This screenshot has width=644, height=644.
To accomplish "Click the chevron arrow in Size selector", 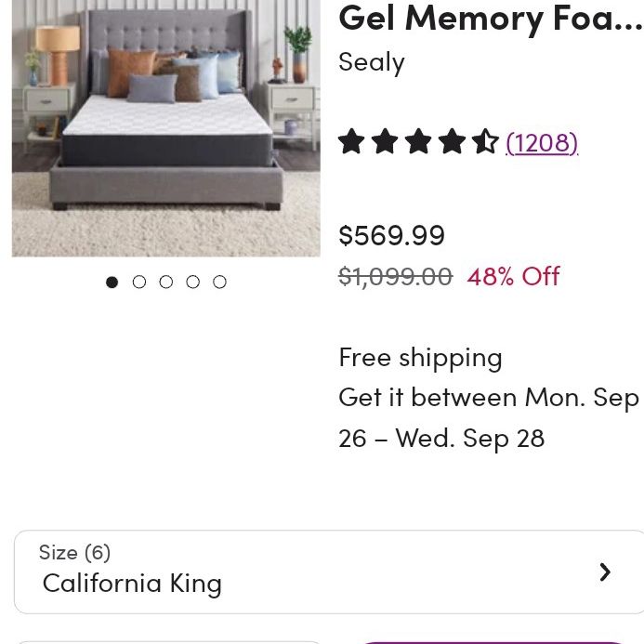I will [605, 572].
